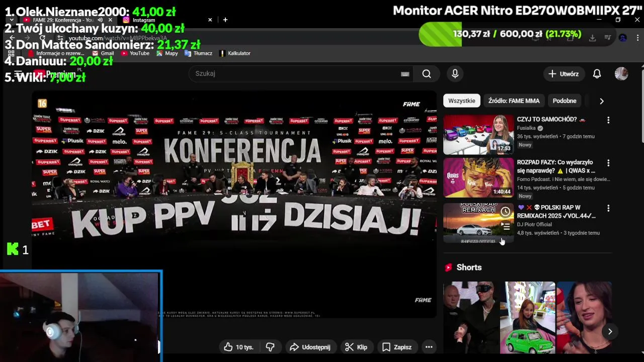Click the FAME 29 Konferencja video player

pyautogui.click(x=234, y=204)
